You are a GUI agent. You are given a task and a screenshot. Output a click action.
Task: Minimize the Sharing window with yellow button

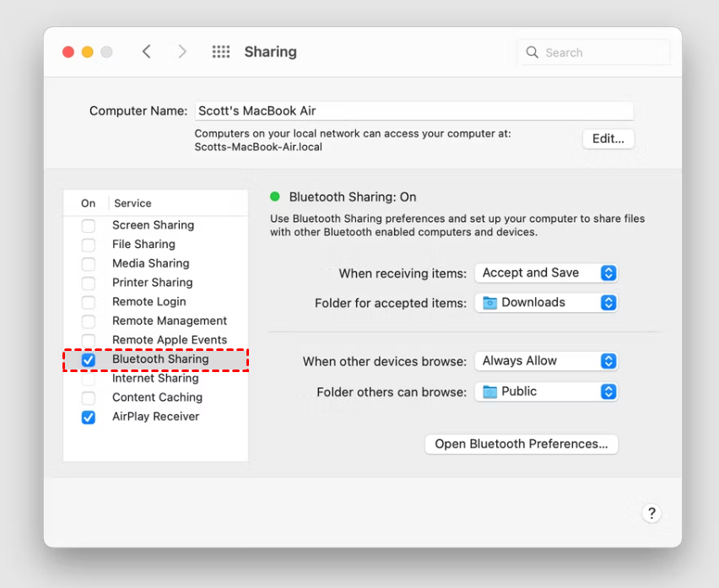tap(88, 51)
